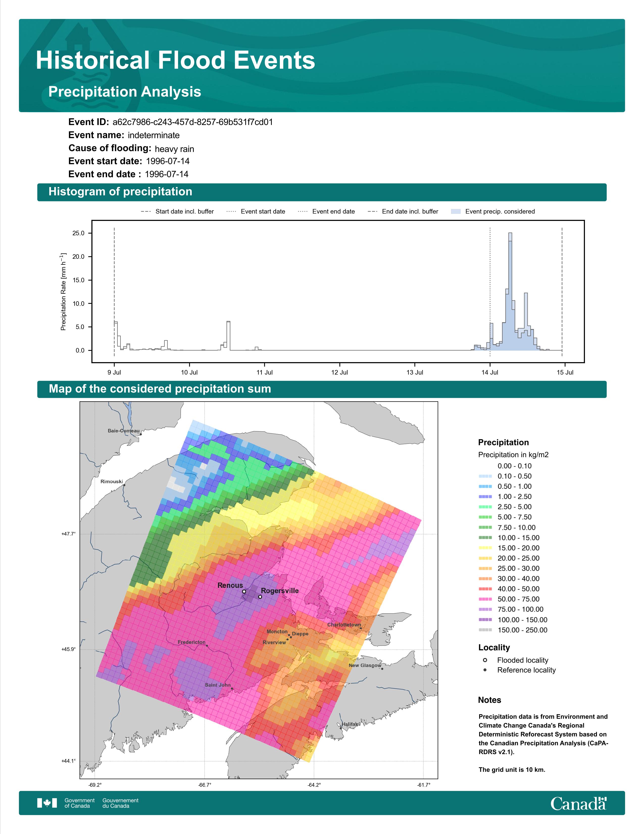Click the Riverview map label

pos(274,643)
